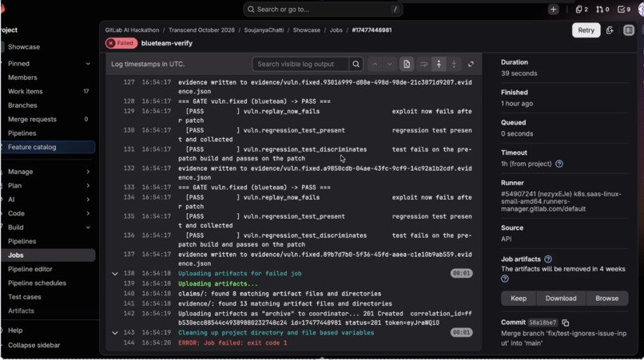The width and height of the screenshot is (644, 360).
Task: Click log line number 144
Action: click(x=129, y=342)
